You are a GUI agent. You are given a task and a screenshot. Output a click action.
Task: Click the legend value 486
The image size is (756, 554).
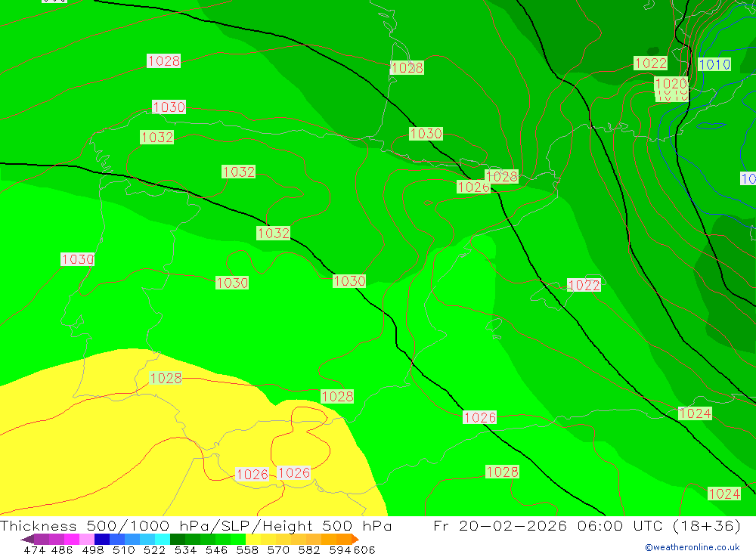point(62,549)
